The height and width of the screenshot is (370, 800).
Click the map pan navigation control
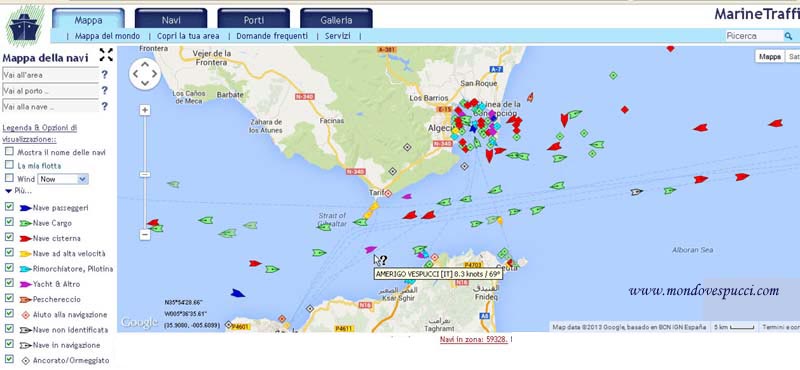point(145,74)
